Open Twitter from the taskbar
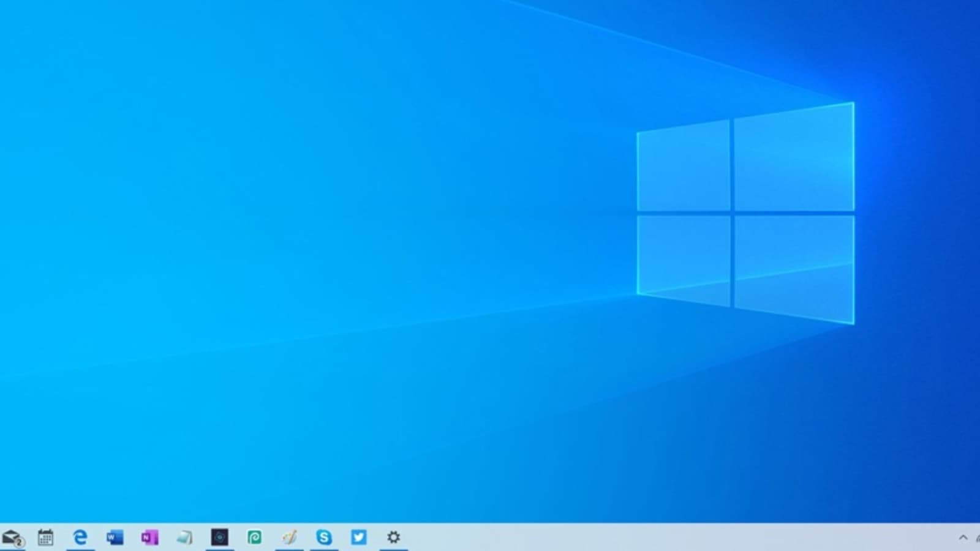 click(359, 538)
